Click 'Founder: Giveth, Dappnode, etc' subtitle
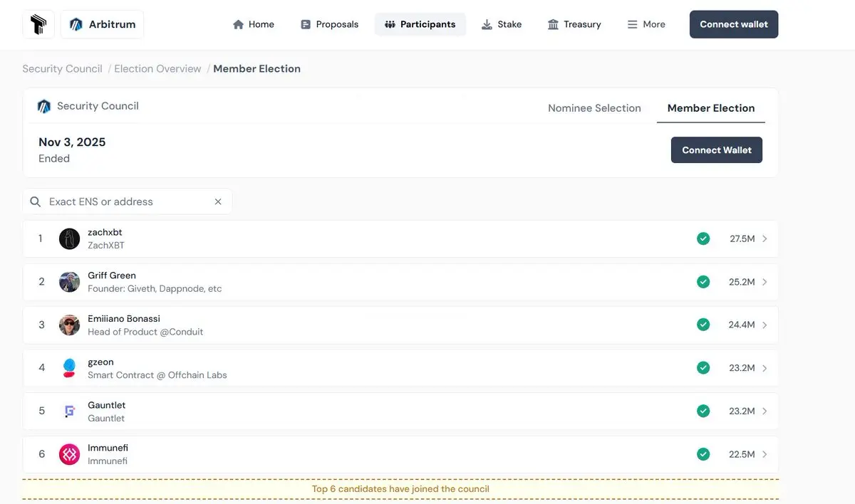Viewport: 855px width, 504px height. pyautogui.click(x=155, y=289)
